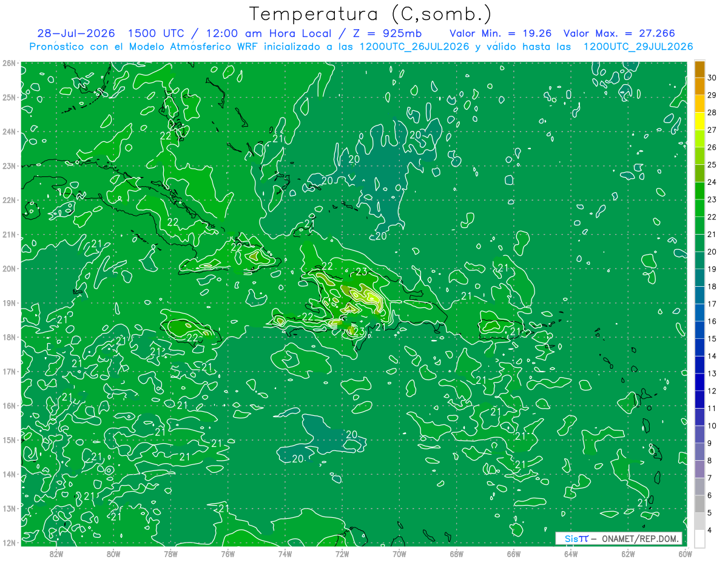Click the '66W' longitude axis label
The width and height of the screenshot is (728, 562).
click(x=514, y=554)
